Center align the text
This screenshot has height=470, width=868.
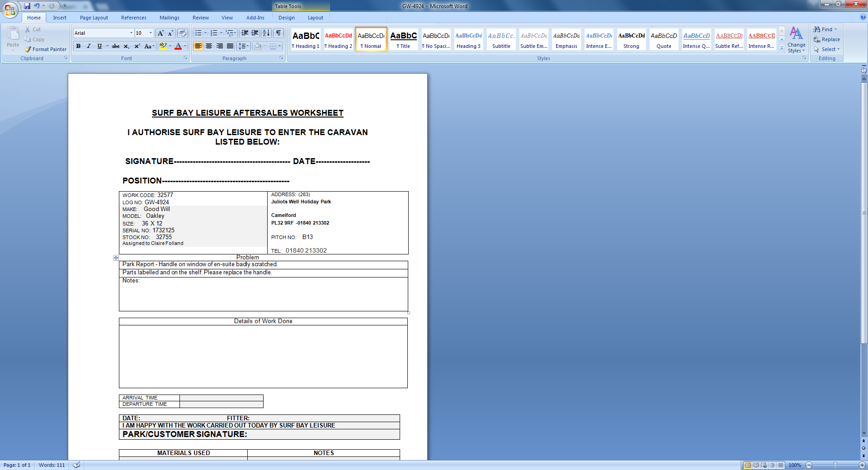click(x=209, y=46)
